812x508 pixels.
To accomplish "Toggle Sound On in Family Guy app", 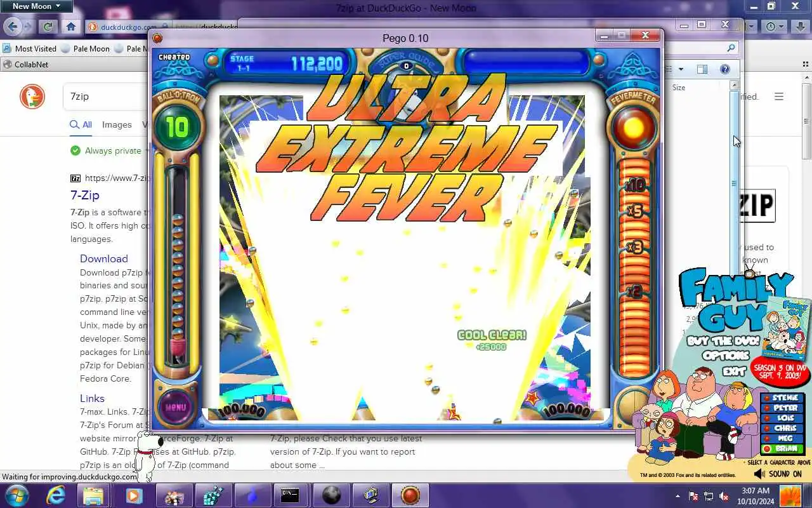I will [x=778, y=474].
